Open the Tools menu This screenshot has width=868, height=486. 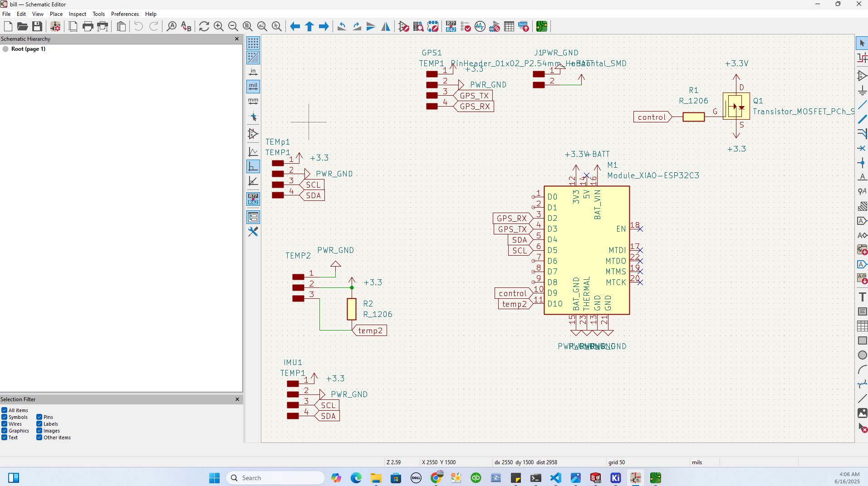point(98,14)
